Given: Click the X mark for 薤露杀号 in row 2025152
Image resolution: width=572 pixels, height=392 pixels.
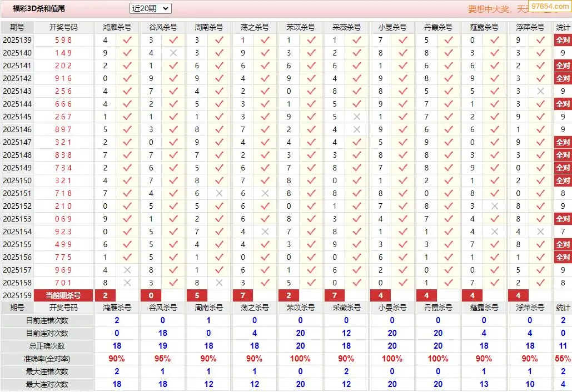Looking at the screenshot, I should click(495, 206).
